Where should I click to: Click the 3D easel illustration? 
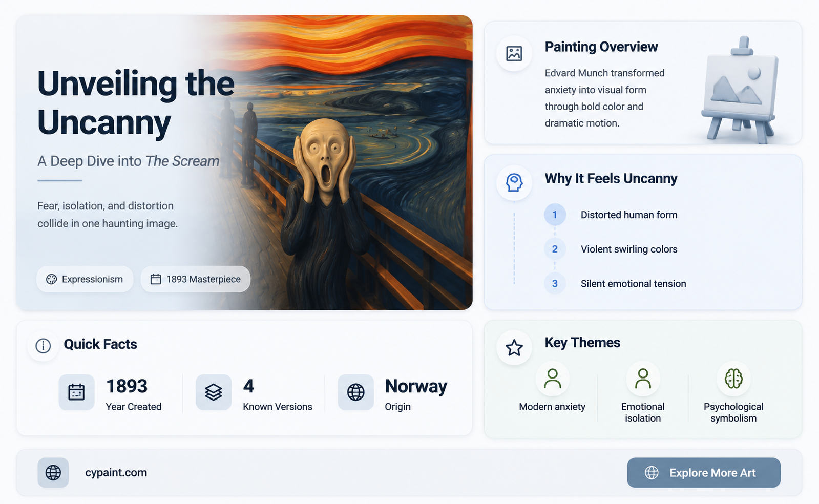740,90
